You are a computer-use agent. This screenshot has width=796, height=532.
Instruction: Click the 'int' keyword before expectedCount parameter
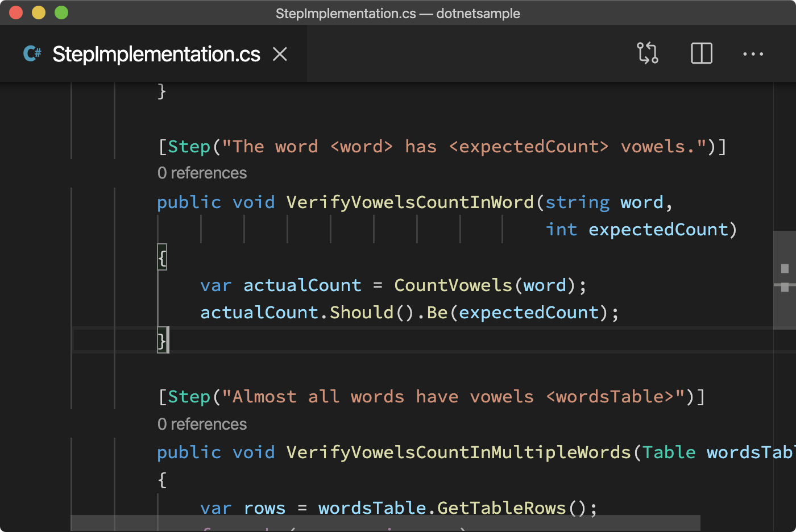(561, 230)
